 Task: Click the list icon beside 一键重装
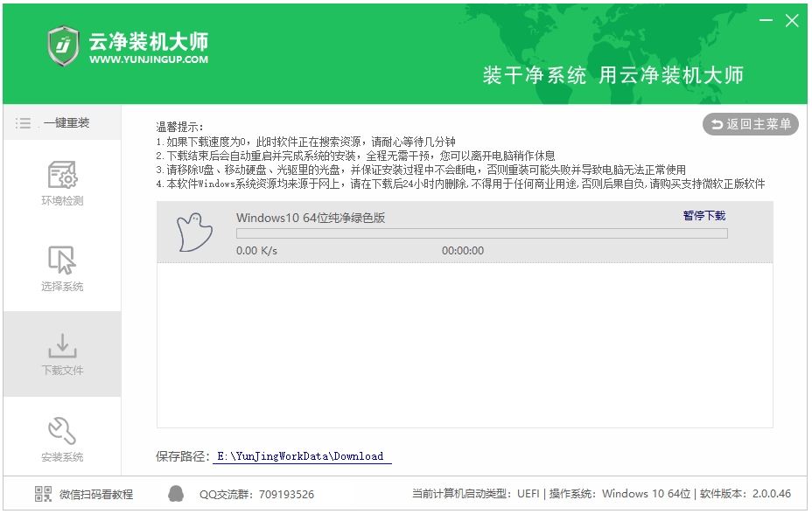tap(23, 123)
